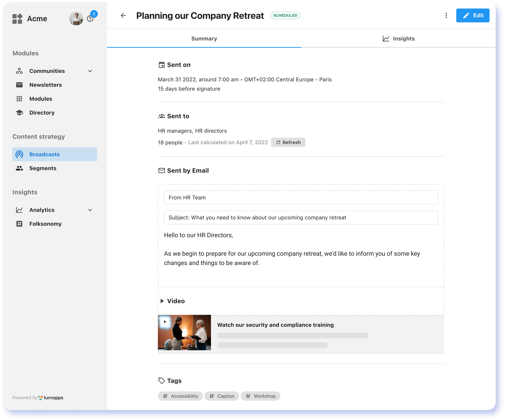The width and height of the screenshot is (505, 420).
Task: Click the Modules grid icon
Action: (19, 99)
